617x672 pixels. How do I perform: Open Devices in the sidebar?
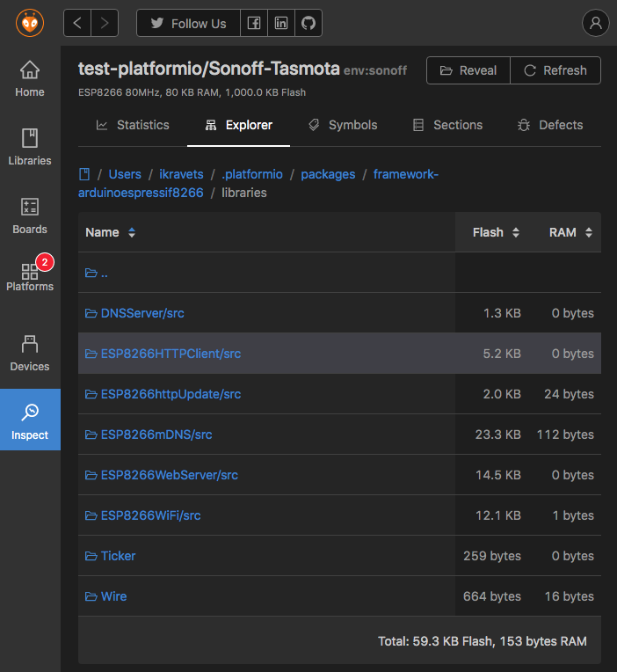(30, 353)
